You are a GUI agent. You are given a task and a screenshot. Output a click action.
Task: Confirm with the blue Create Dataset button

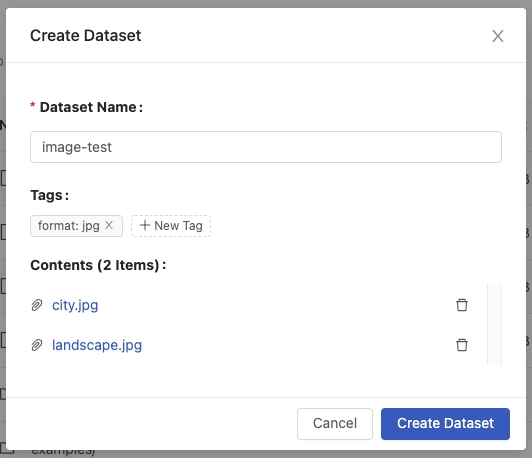[445, 423]
